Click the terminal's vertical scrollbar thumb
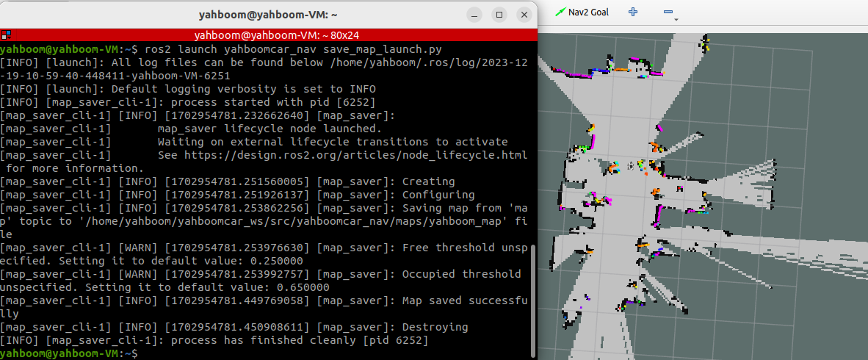 [x=533, y=300]
